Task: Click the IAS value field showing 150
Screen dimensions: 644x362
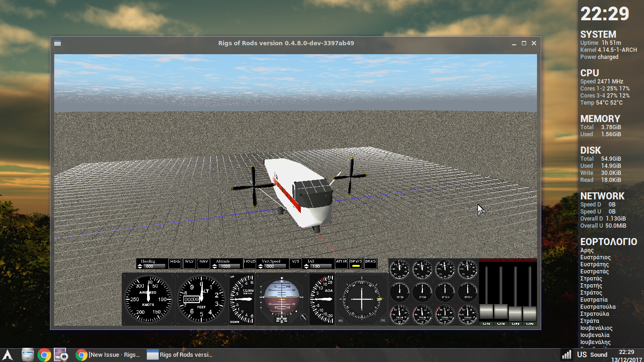Action: [x=321, y=266]
